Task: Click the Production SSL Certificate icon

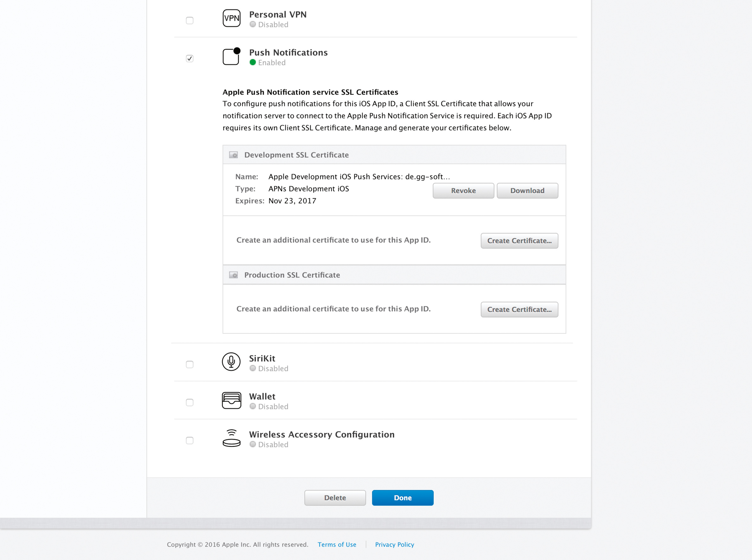Action: click(x=233, y=275)
